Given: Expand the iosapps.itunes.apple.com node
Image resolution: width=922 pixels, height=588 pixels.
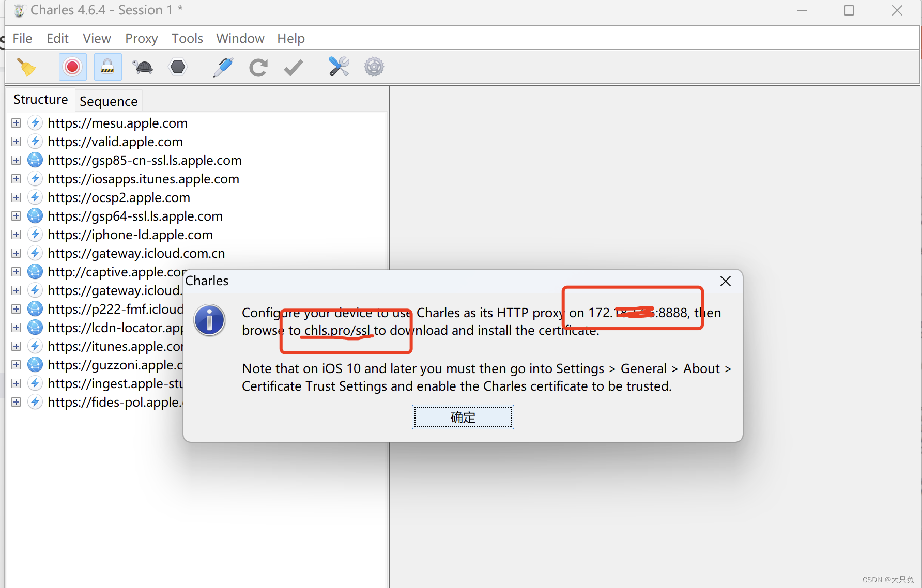Looking at the screenshot, I should click(16, 179).
